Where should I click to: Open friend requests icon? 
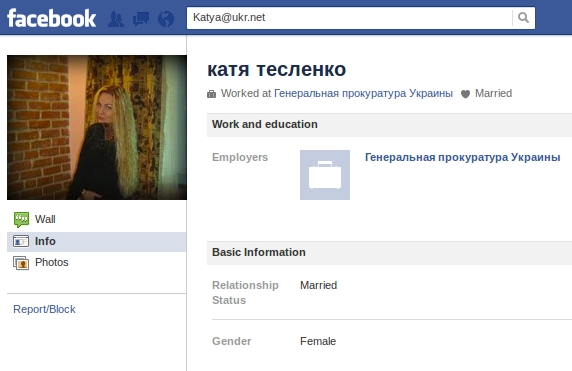pos(116,19)
